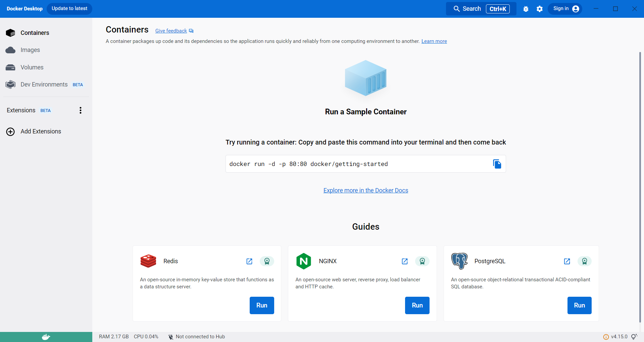Viewport: 644px width, 342px height.
Task: Open the PostgreSQL external link icon
Action: (x=567, y=261)
